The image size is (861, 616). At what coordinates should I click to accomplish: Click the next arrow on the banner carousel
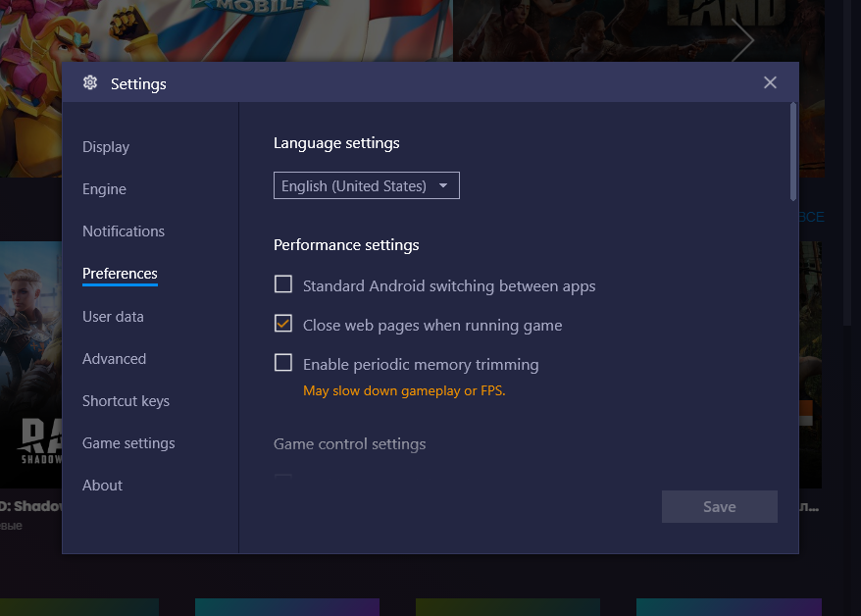(x=742, y=40)
